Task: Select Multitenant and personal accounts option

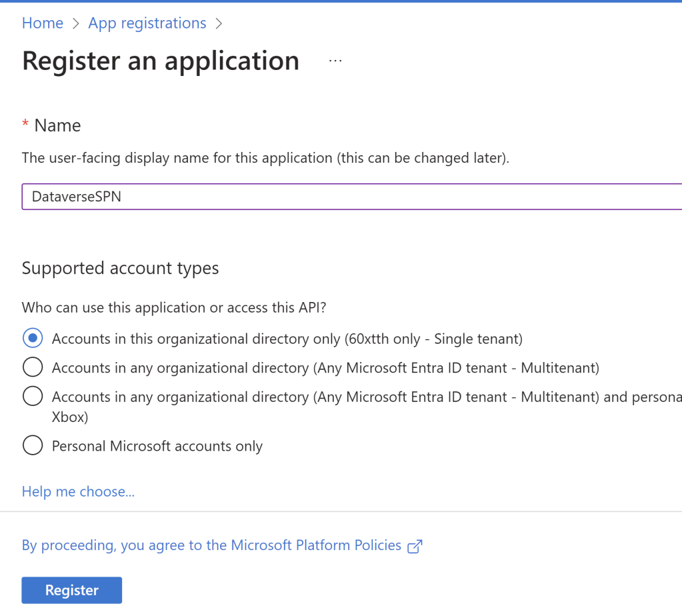Action: point(33,397)
